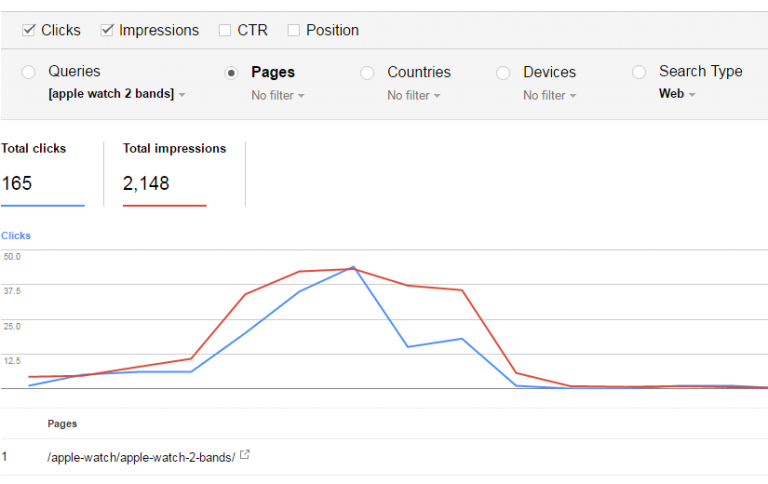Screen dimensions: 768x484
Task: Click the Total impressions value 2,148
Action: pos(146,183)
